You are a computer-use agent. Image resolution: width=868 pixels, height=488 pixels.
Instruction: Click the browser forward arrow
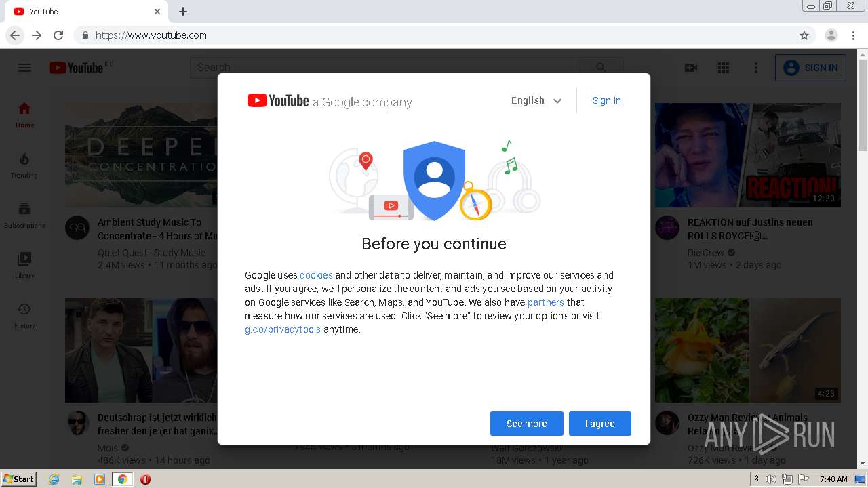pos(37,35)
